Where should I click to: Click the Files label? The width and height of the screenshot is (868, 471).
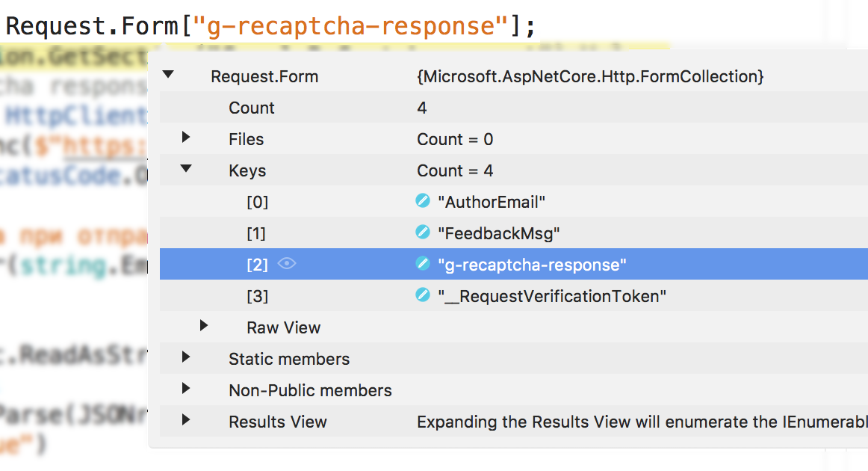(x=247, y=139)
